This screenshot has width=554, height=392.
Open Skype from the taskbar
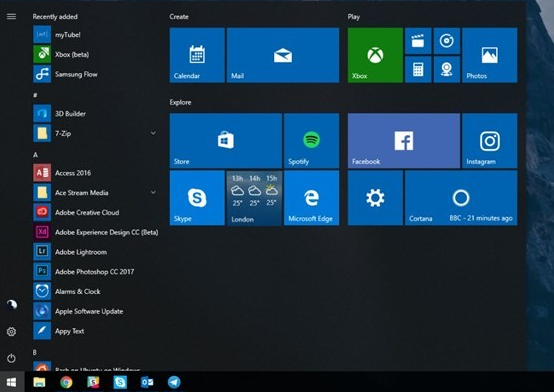(x=120, y=382)
